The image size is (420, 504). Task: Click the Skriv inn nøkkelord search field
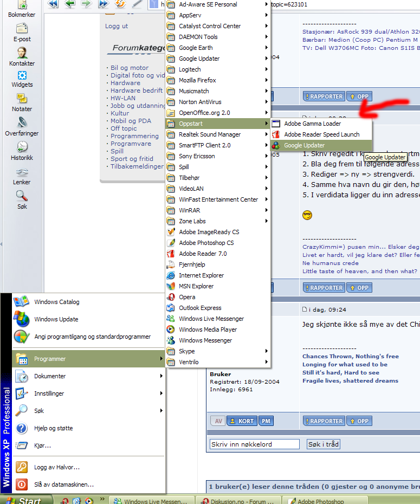[x=255, y=444]
